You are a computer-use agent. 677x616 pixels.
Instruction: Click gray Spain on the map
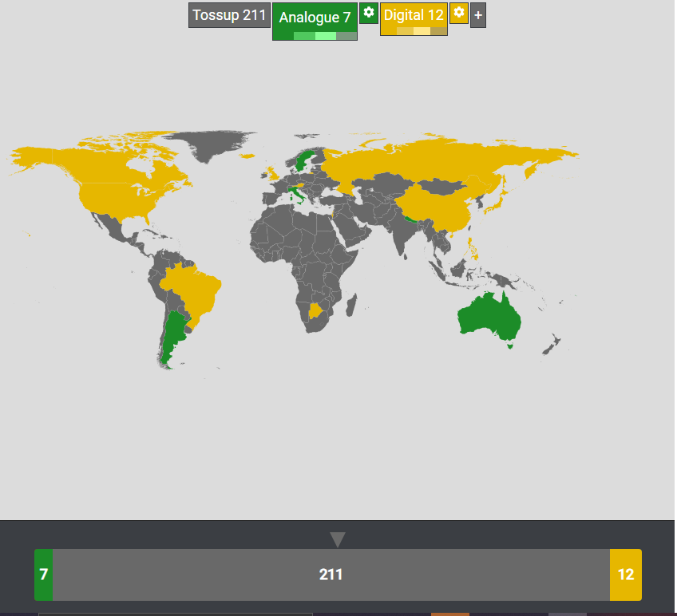tap(272, 199)
